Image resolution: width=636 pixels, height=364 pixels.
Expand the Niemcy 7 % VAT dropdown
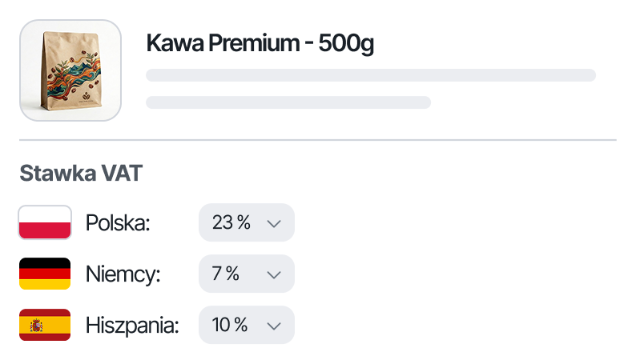(x=246, y=274)
